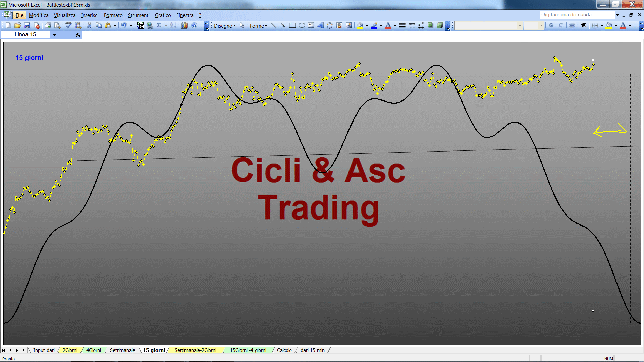This screenshot has height=362, width=644.
Task: Create a new blank workbook
Action: [x=8, y=25]
